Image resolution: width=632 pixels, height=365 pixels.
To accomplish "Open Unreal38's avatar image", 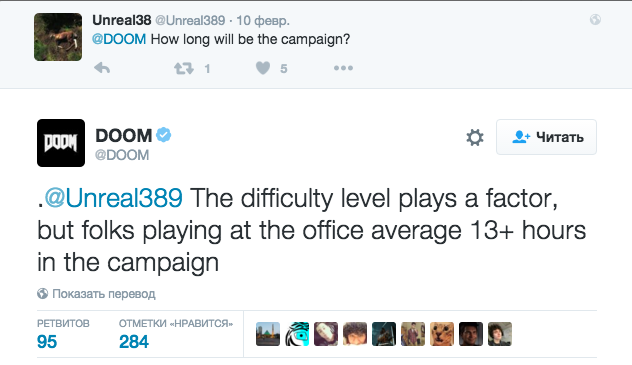I will (x=58, y=37).
